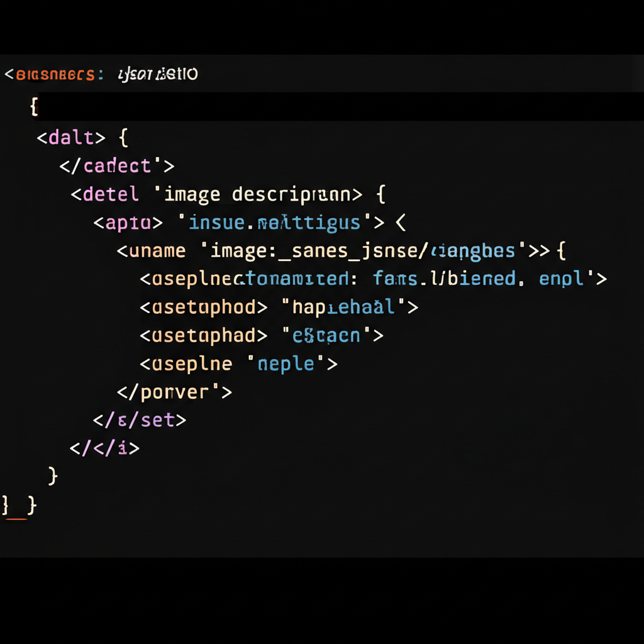Screen dimensions: 644x644
Task: Click the <aseplnectonamıted: tag
Action: point(244,279)
